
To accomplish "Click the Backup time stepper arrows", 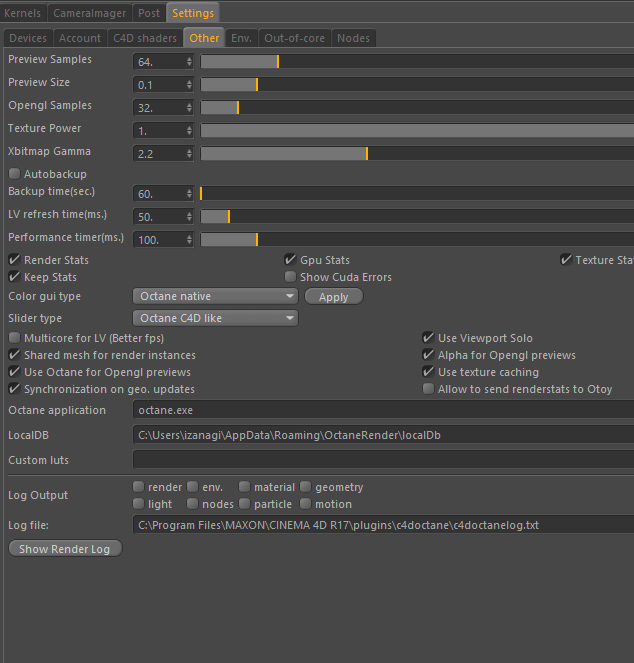I will (x=189, y=194).
